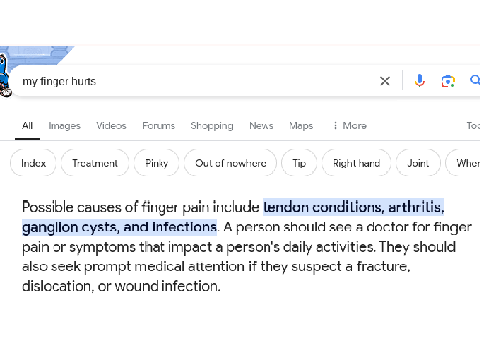Image resolution: width=480 pixels, height=360 pixels.
Task: Choose the Pinky suggestion chip
Action: (x=156, y=163)
